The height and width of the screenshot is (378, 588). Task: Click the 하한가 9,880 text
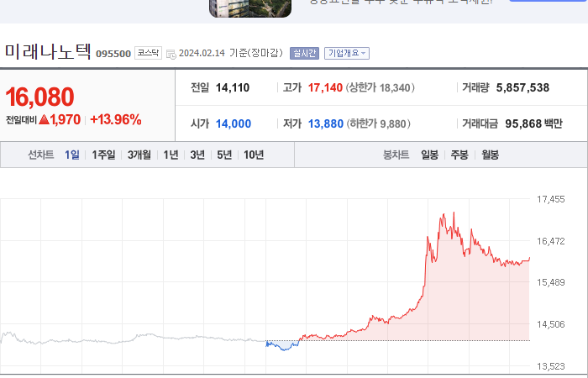378,123
